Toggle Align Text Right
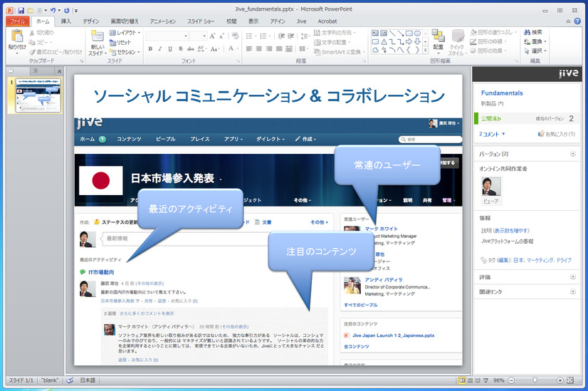 tap(269, 48)
